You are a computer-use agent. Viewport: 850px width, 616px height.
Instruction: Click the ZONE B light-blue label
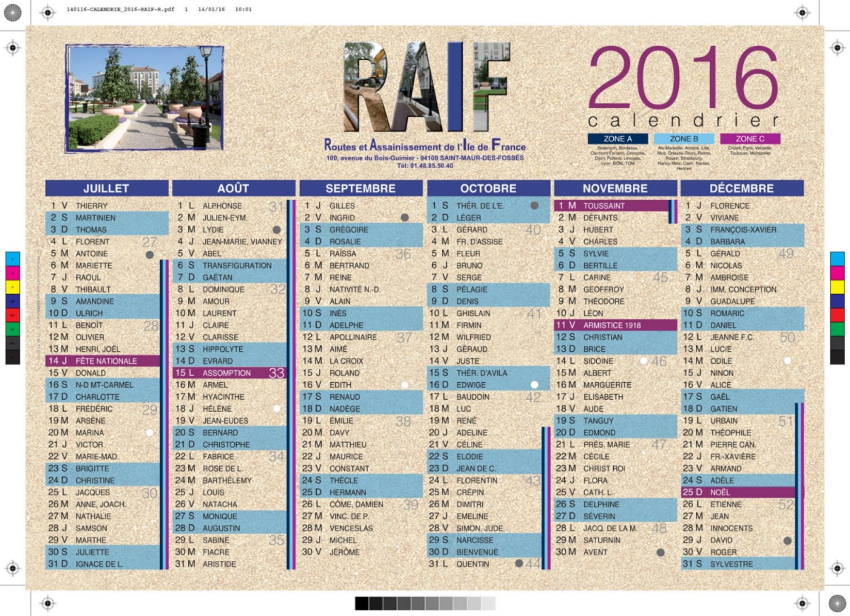click(683, 139)
